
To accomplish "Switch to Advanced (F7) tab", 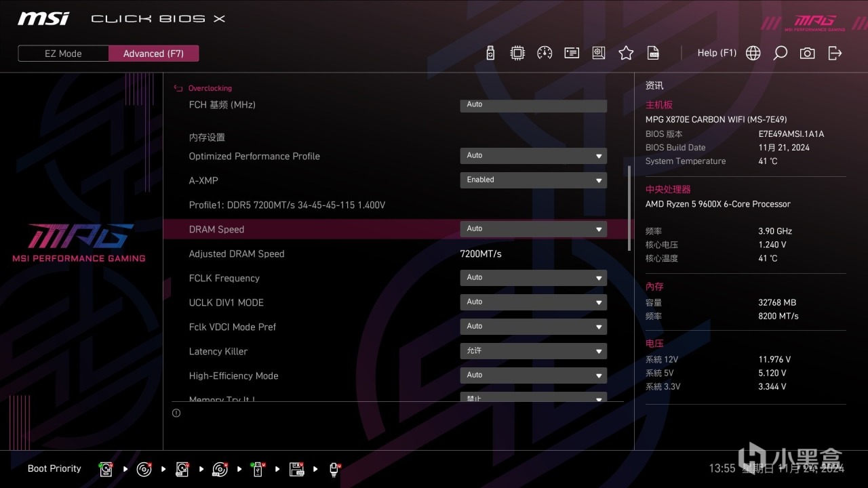I will (153, 54).
